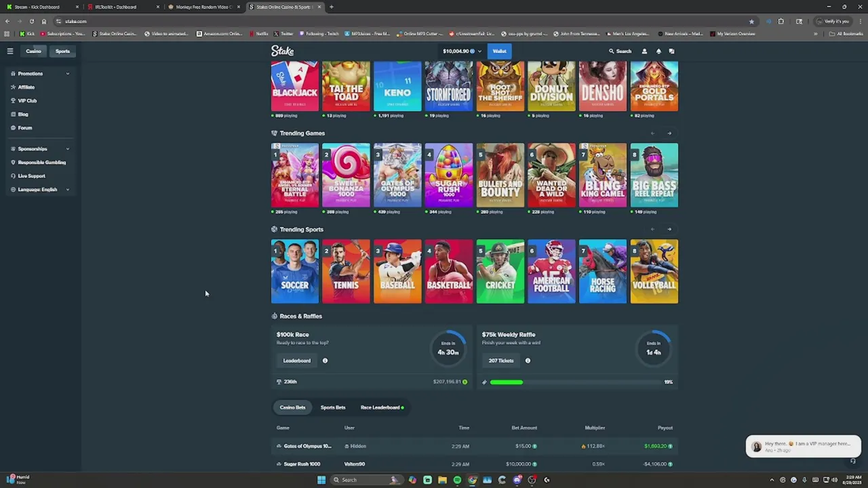Open the Forum link
The height and width of the screenshot is (488, 868).
pos(24,127)
